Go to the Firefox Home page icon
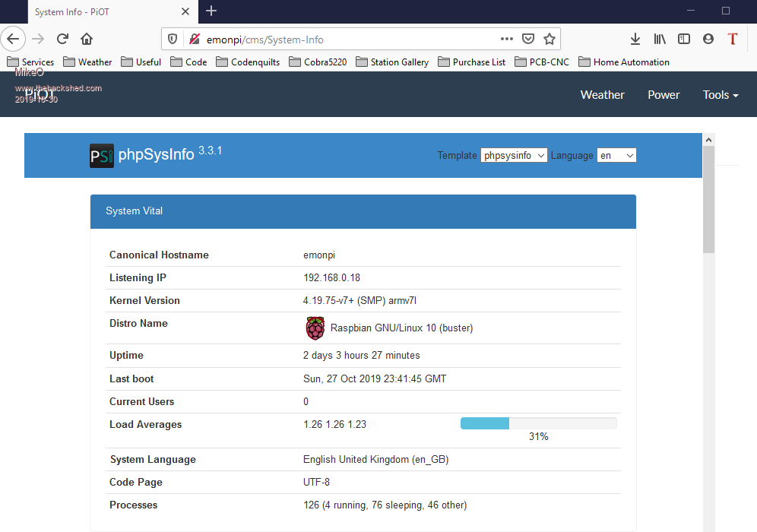 87,39
